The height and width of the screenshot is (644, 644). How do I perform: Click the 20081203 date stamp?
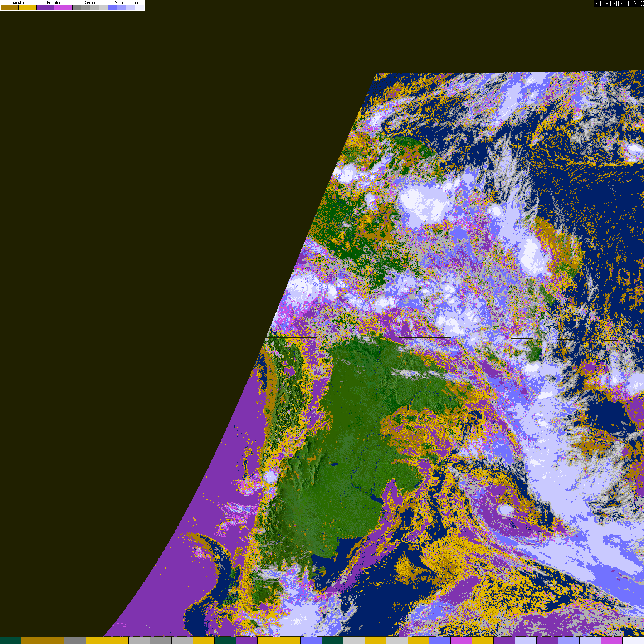tap(608, 4)
